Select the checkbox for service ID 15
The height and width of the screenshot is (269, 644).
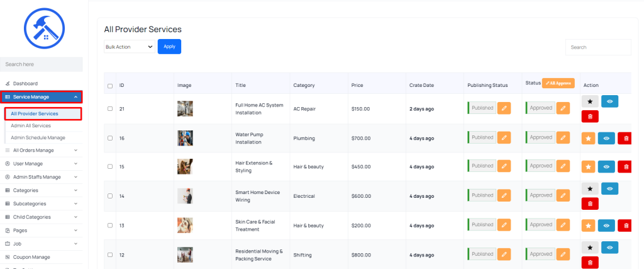[x=109, y=166]
